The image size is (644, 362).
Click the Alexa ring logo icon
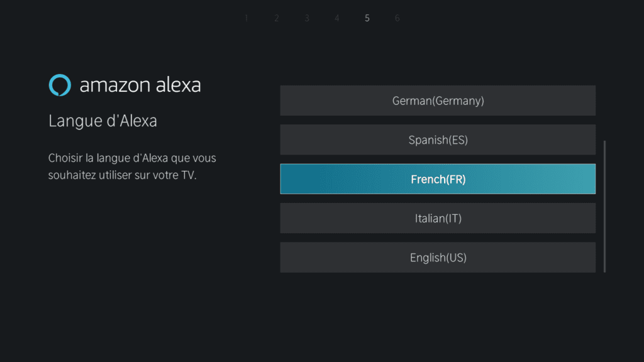60,85
